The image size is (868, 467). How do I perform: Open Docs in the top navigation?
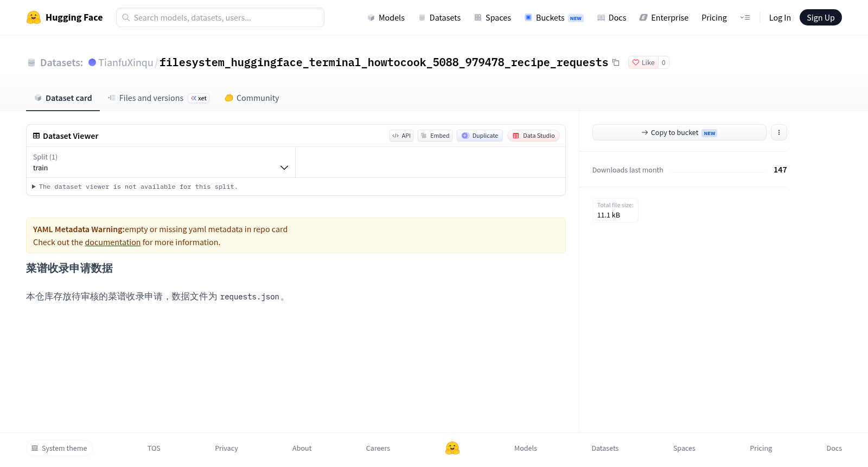(x=611, y=17)
